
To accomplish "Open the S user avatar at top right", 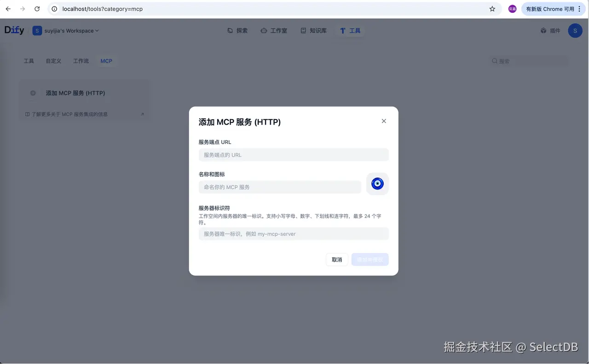I will click(x=575, y=30).
